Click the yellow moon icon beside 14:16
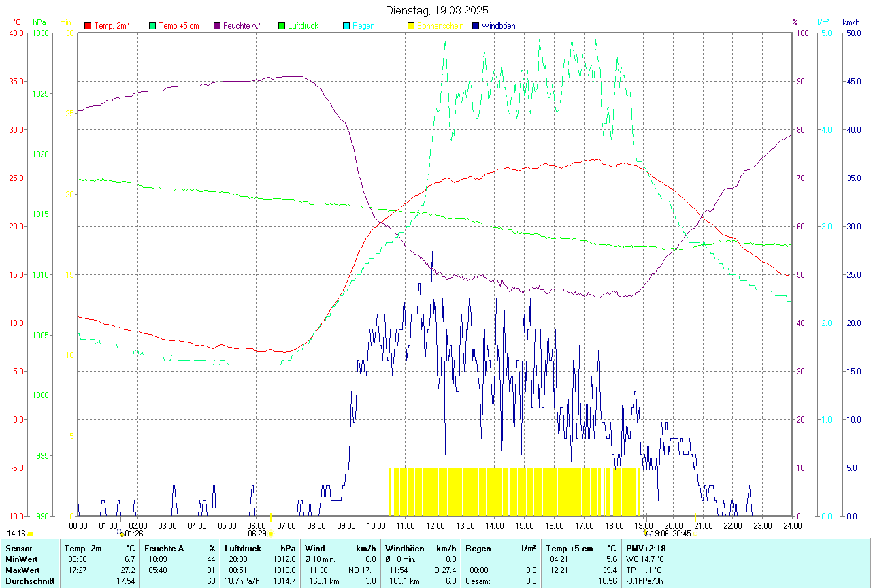This screenshot has width=871, height=588. tap(30, 534)
